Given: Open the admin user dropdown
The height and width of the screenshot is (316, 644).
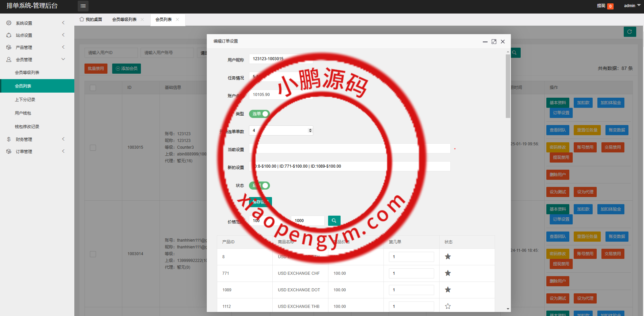Looking at the screenshot, I should click(632, 6).
